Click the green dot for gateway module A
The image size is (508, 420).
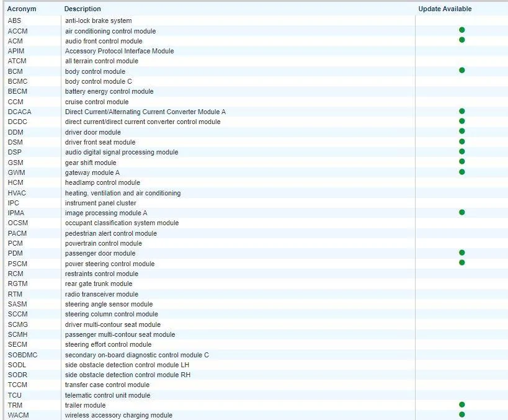click(x=461, y=172)
